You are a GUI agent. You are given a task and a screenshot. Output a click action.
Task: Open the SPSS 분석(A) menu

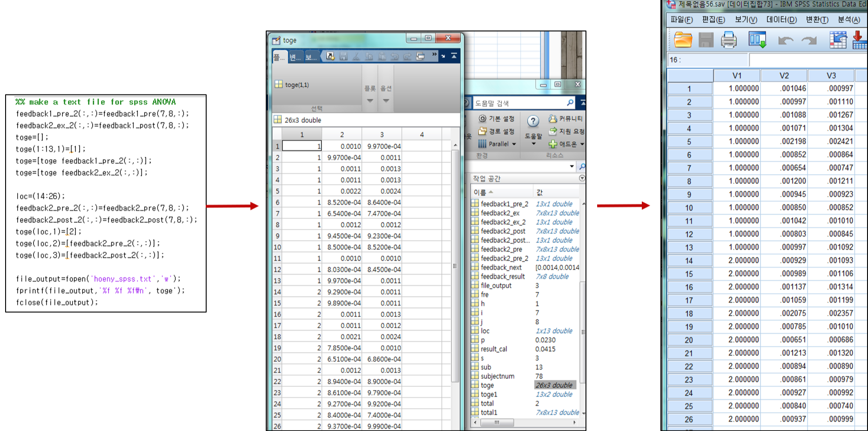coord(849,20)
